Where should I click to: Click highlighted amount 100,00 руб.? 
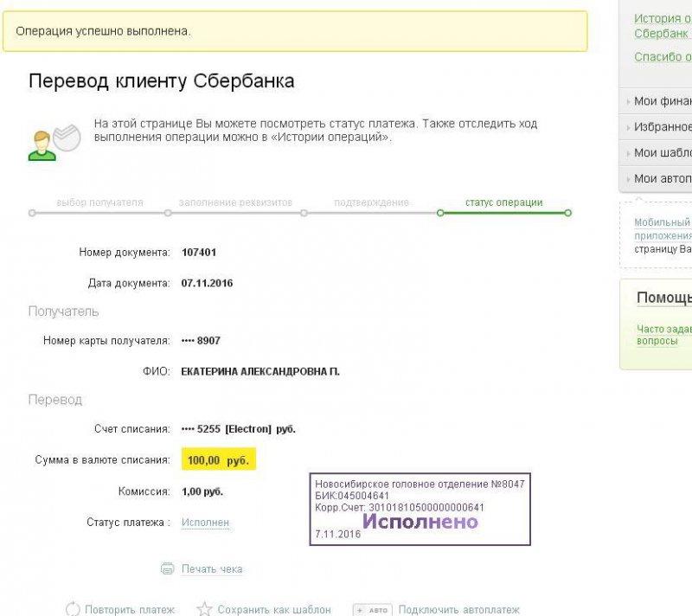pyautogui.click(x=219, y=459)
